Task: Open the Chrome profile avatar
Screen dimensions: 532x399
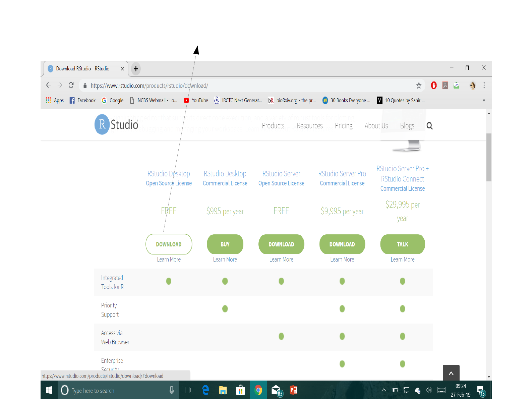Action: (x=473, y=85)
